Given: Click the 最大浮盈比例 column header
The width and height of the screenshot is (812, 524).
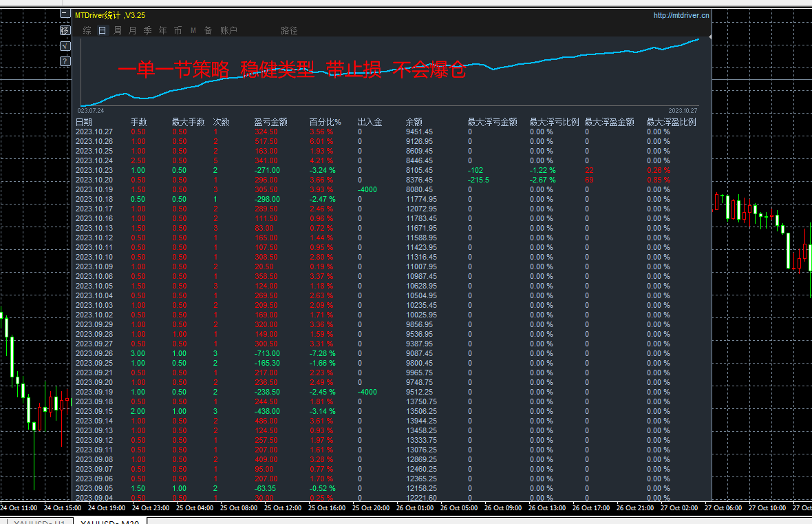Looking at the screenshot, I should (x=671, y=123).
